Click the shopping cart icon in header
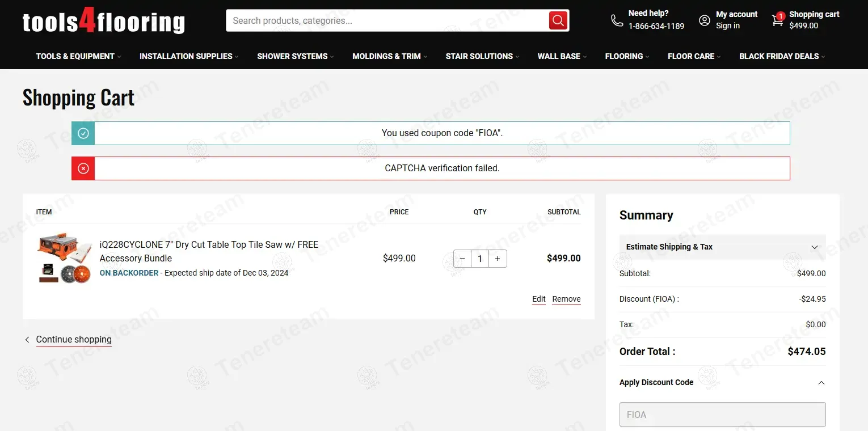The width and height of the screenshot is (868, 431). click(777, 20)
